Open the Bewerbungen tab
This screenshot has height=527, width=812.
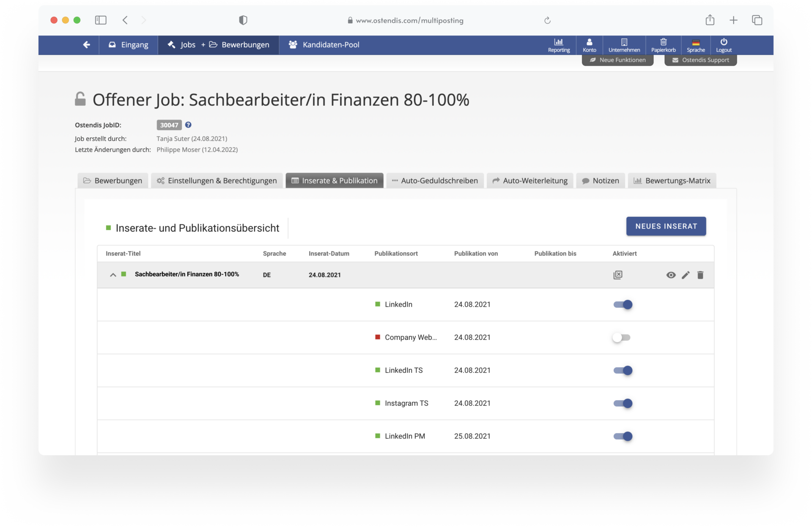(x=112, y=180)
